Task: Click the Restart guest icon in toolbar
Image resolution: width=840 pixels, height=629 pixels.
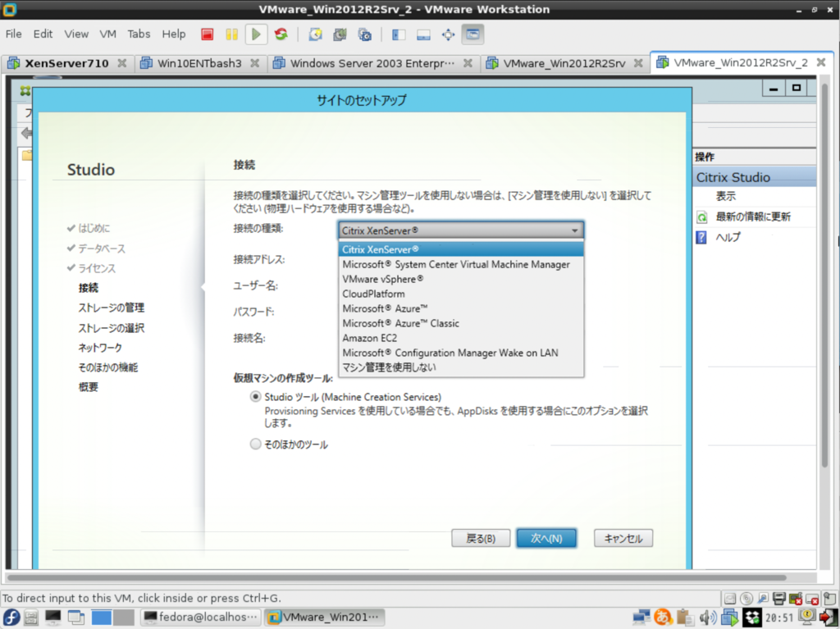Action: pos(281,34)
